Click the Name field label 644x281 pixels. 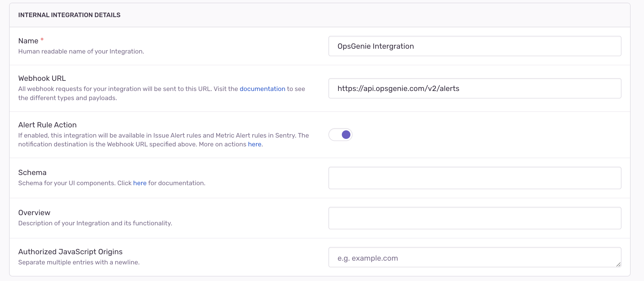pos(28,40)
